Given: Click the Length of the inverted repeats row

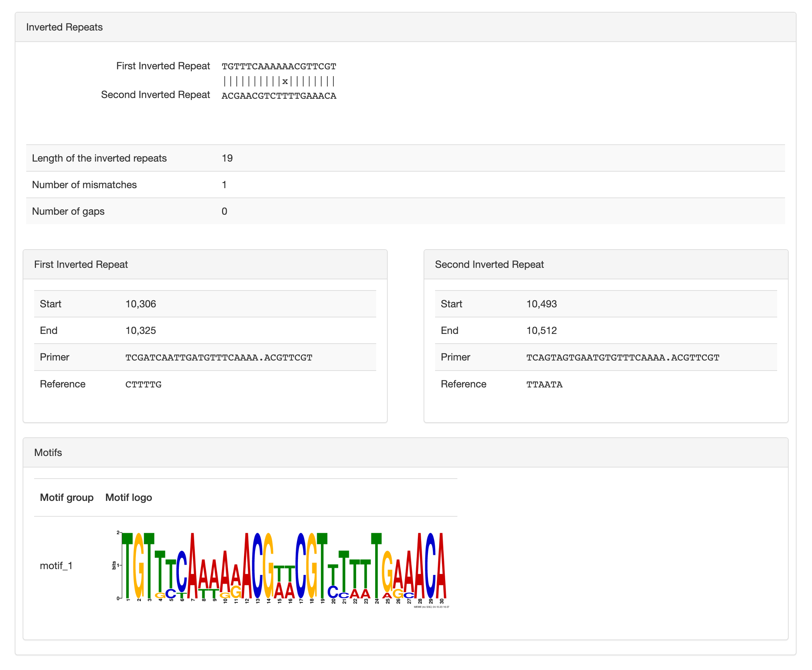Looking at the screenshot, I should click(x=99, y=158).
